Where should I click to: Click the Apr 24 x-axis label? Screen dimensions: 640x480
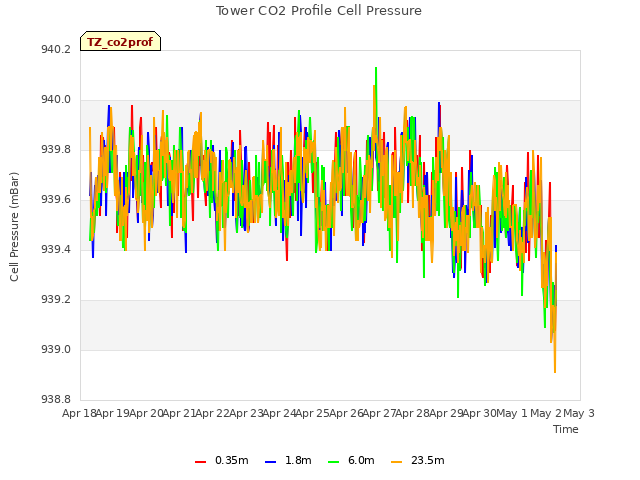click(280, 413)
